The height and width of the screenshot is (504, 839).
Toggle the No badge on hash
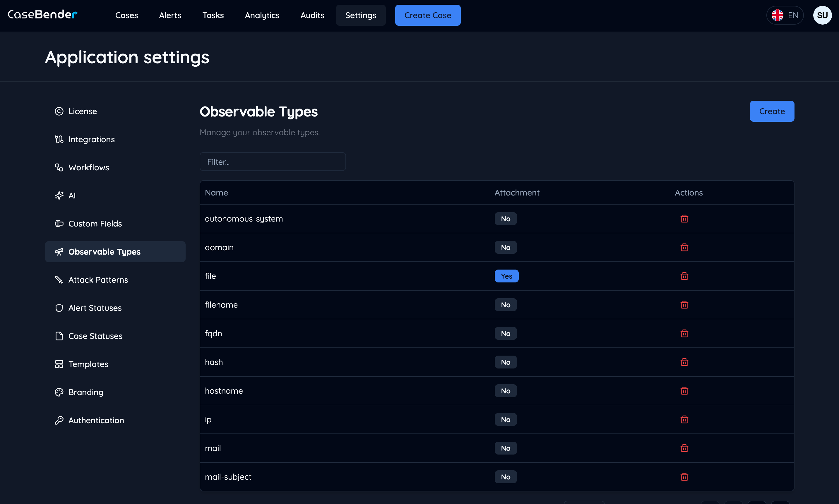tap(506, 362)
